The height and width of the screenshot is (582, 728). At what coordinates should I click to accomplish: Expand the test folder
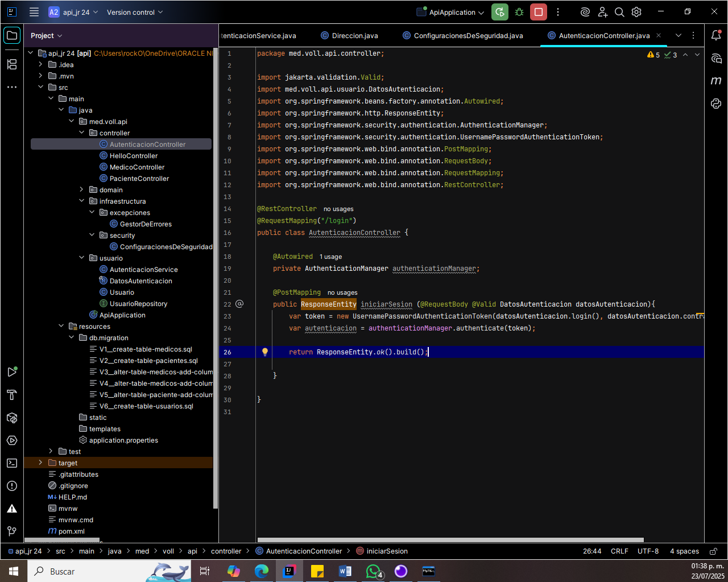coord(51,451)
